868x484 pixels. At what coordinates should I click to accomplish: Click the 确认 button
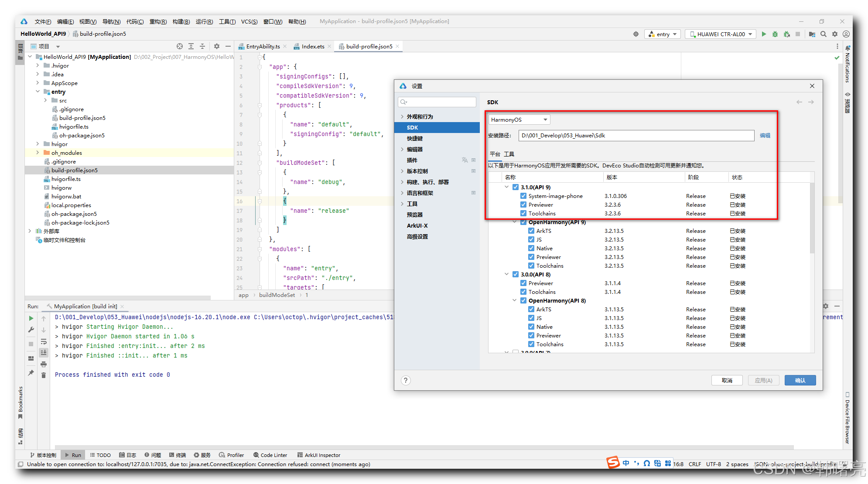point(800,380)
